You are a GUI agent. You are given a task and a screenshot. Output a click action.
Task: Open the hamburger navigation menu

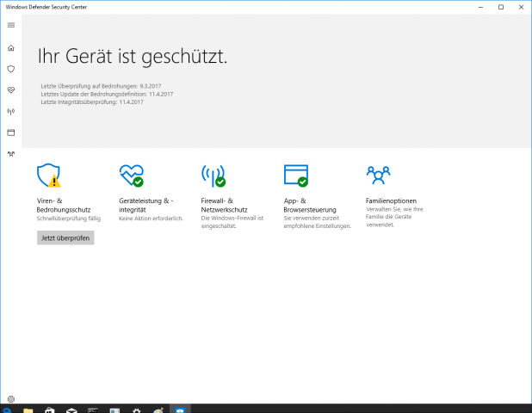11,25
